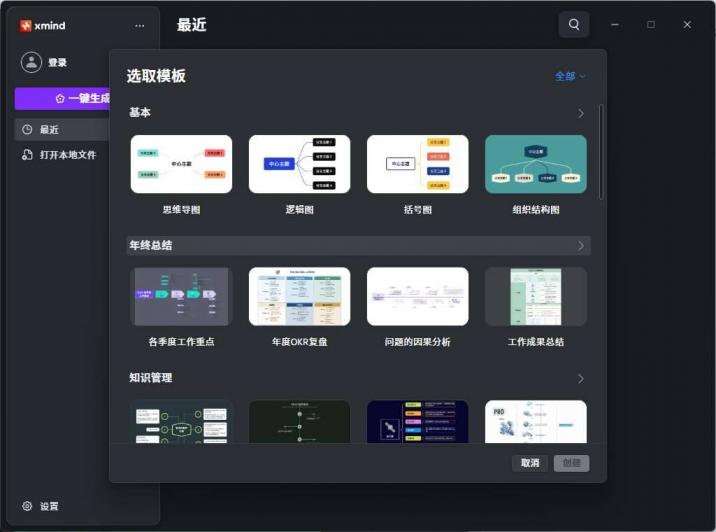This screenshot has height=532, width=716.
Task: Close the Xmind window
Action: [x=687, y=25]
